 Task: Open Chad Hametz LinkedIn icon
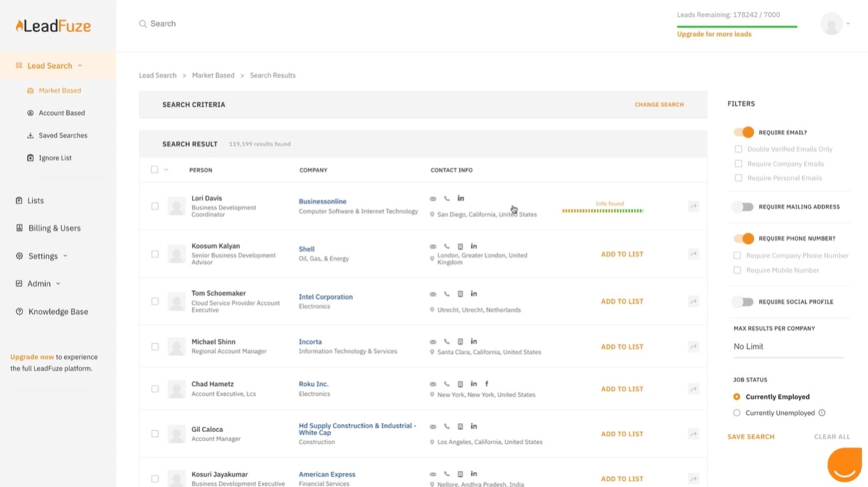(x=474, y=383)
